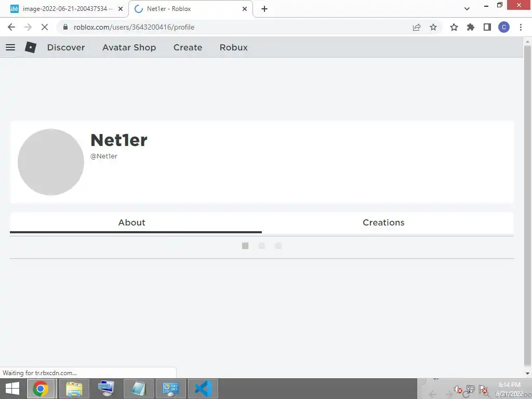Screen dimensions: 532x399
Task: Click the network tray icon
Action: click(x=471, y=389)
